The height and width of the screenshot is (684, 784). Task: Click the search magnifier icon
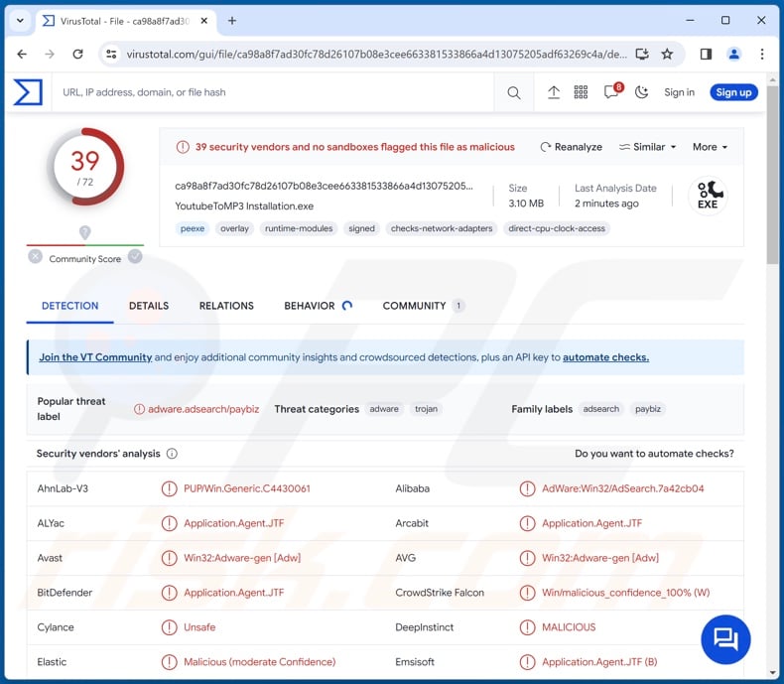point(513,92)
